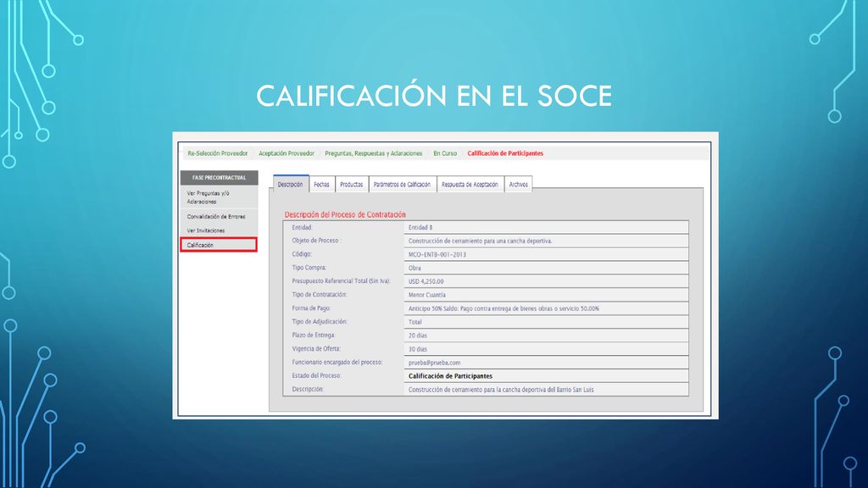Click the Estado del Proceso status value
Viewport: 868px width, 488px height.
click(x=450, y=375)
